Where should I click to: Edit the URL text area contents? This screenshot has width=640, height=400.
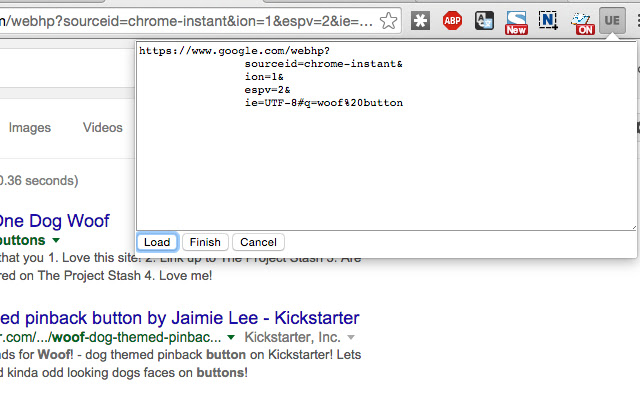point(386,136)
